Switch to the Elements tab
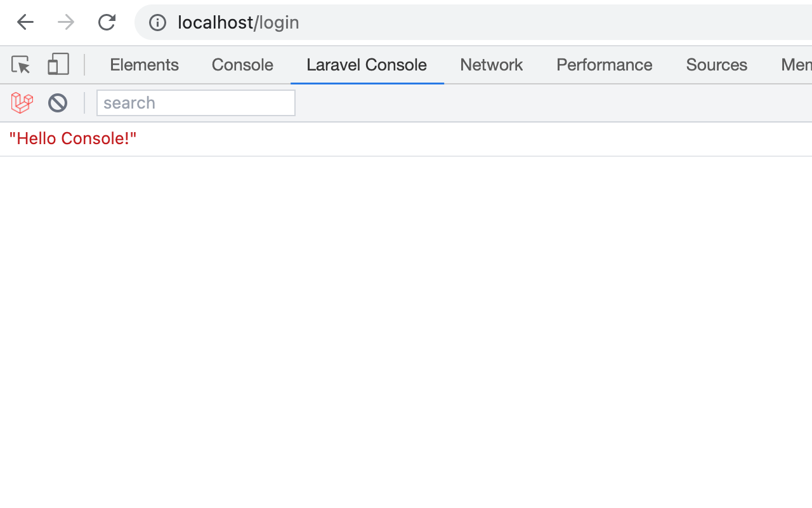 144,65
